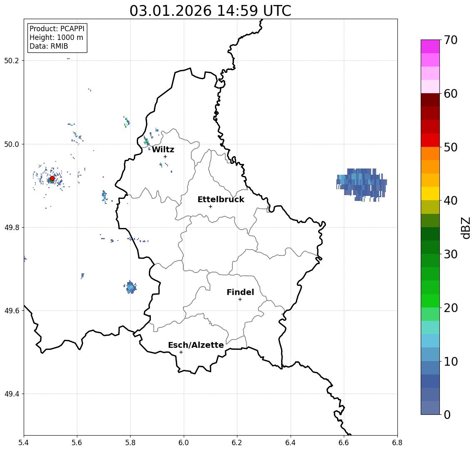Click the 'Height: 1000 m' text
Screen dimensions: 476x451
pyautogui.click(x=56, y=37)
